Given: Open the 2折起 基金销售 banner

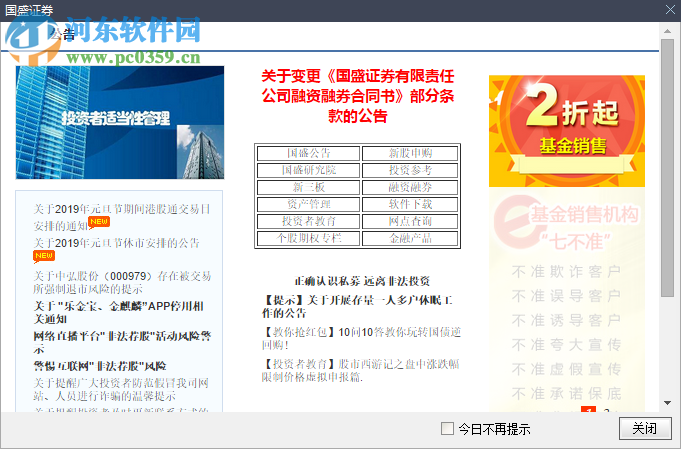Looking at the screenshot, I should (x=567, y=131).
